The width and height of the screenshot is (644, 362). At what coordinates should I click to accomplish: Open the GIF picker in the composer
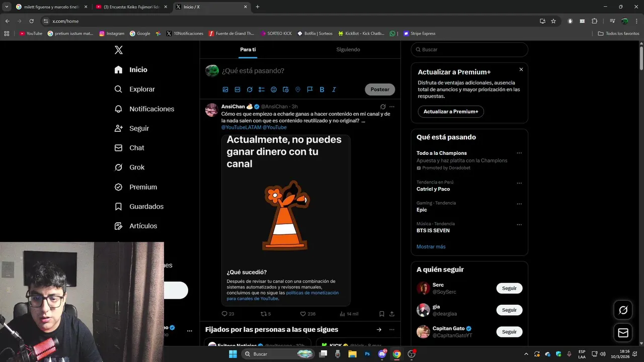click(x=237, y=89)
